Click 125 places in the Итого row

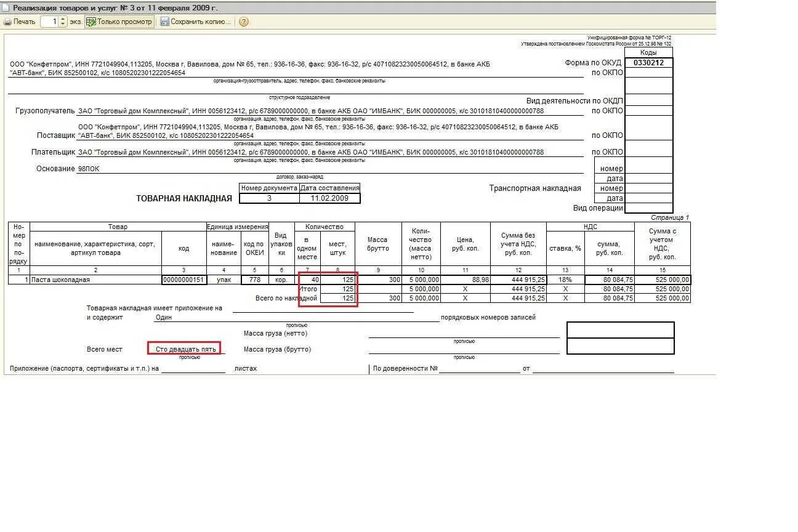[x=338, y=289]
